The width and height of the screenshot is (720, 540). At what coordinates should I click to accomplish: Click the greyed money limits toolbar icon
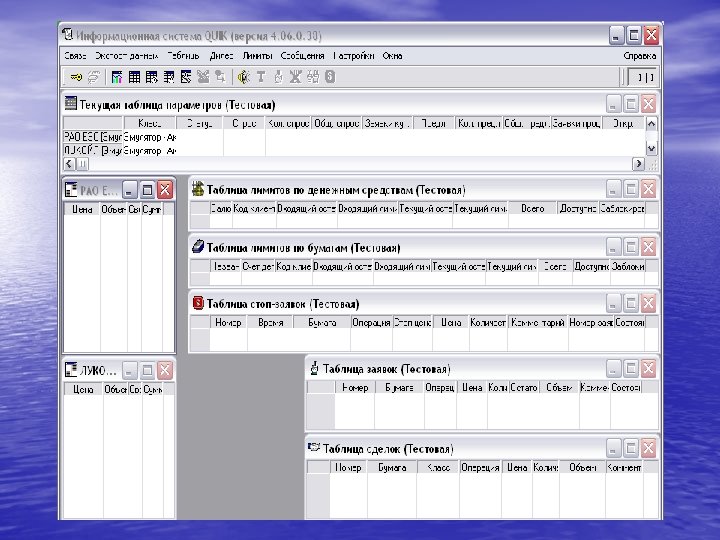(x=313, y=77)
